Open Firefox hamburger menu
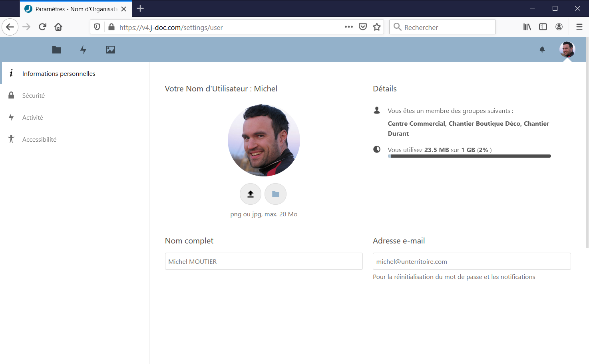The height and width of the screenshot is (364, 589). tap(579, 27)
